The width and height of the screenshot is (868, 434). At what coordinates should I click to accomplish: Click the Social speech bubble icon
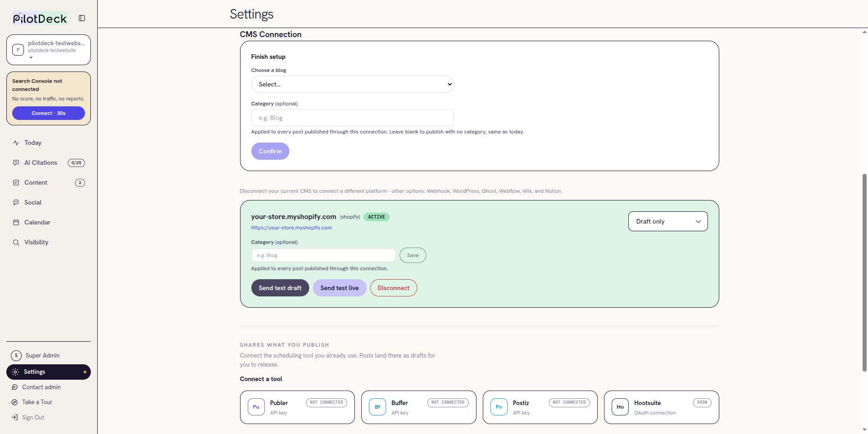click(x=16, y=202)
